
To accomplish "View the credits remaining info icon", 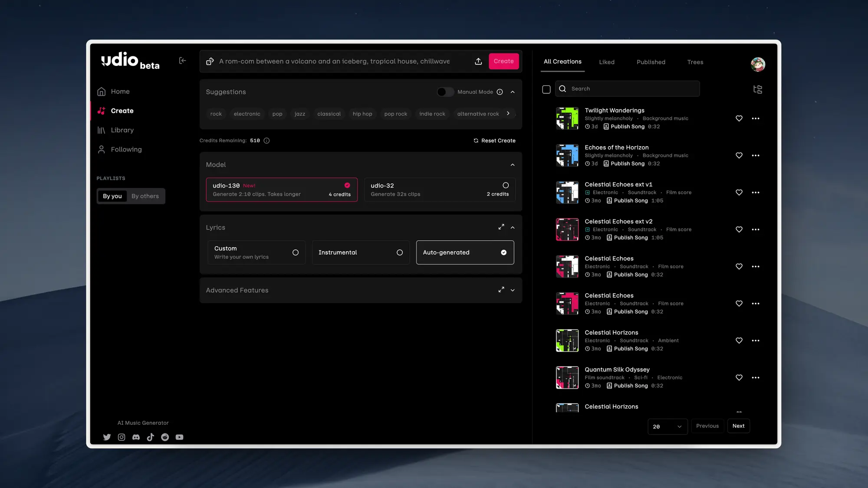I will tap(266, 141).
